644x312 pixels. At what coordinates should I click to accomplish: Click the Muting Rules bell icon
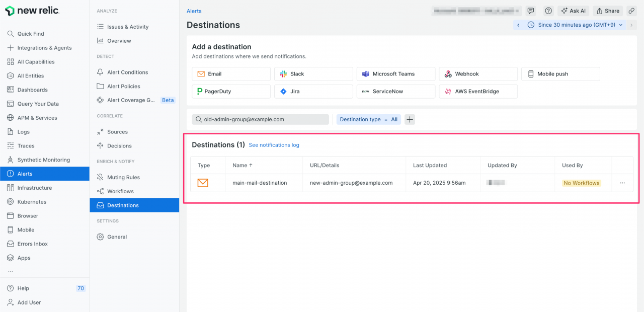(100, 177)
